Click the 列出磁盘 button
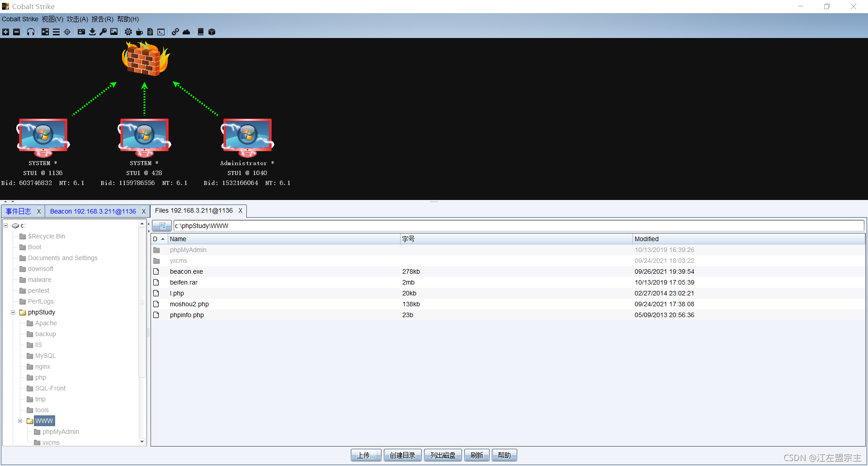The image size is (868, 466). click(443, 455)
